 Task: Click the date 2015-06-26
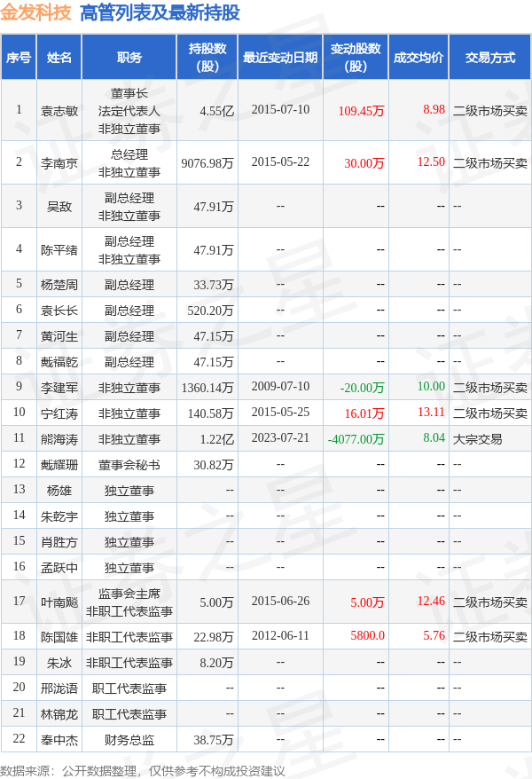(280, 602)
